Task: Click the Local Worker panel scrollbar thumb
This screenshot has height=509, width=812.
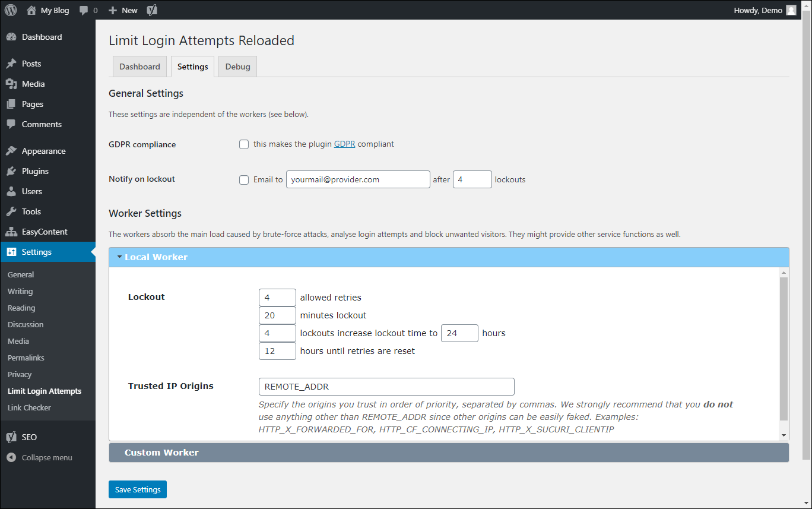Action: pyautogui.click(x=784, y=349)
